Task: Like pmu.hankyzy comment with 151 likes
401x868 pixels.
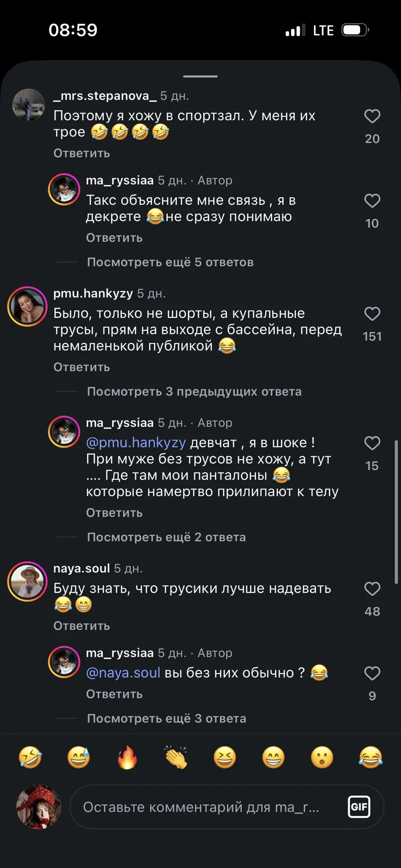Action: coord(372,314)
